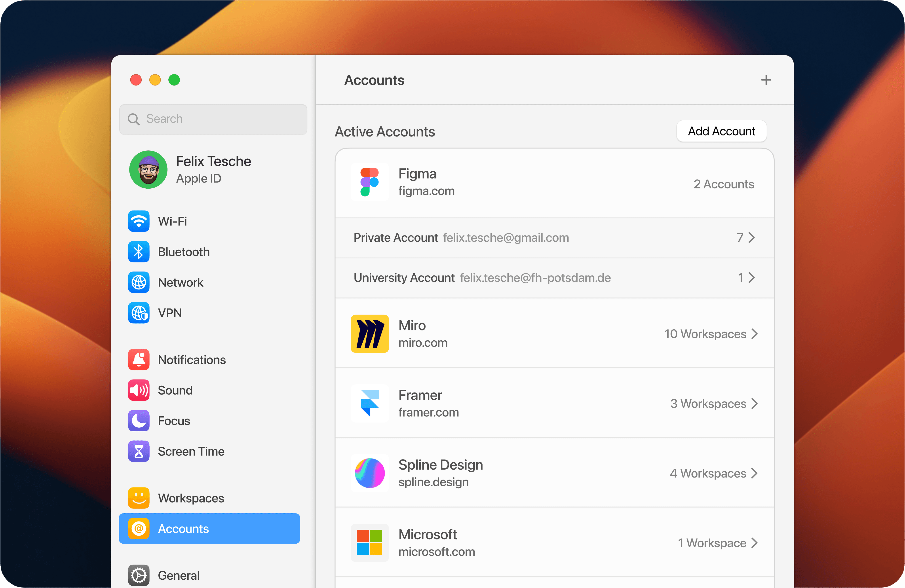The width and height of the screenshot is (905, 588).
Task: Click the Figma logo icon
Action: click(x=370, y=182)
